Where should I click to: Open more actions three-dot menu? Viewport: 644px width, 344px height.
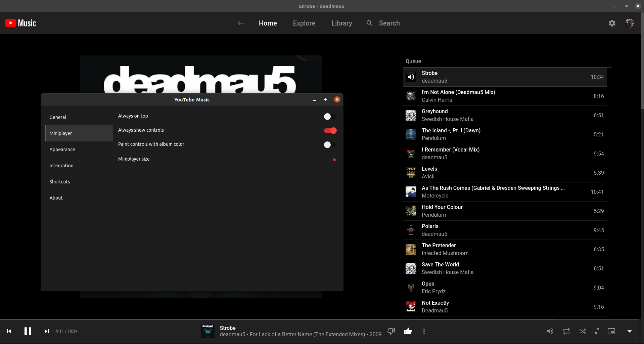coord(424,331)
